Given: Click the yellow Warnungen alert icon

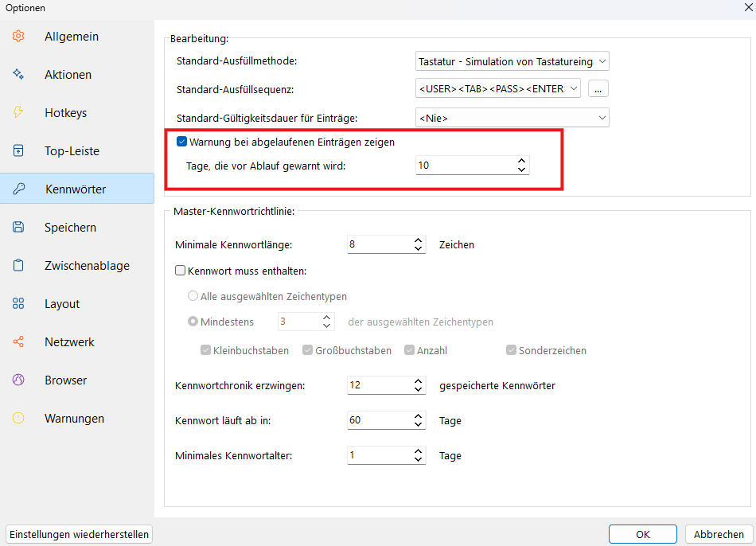Looking at the screenshot, I should 18,418.
